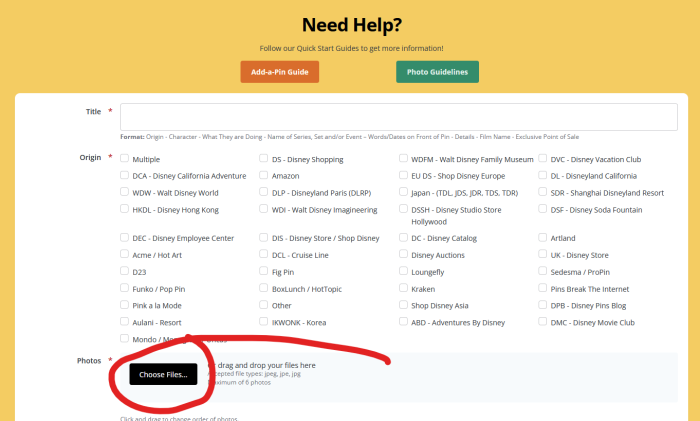Enable HKDL - Disney Hong Kong checkbox

pyautogui.click(x=124, y=210)
